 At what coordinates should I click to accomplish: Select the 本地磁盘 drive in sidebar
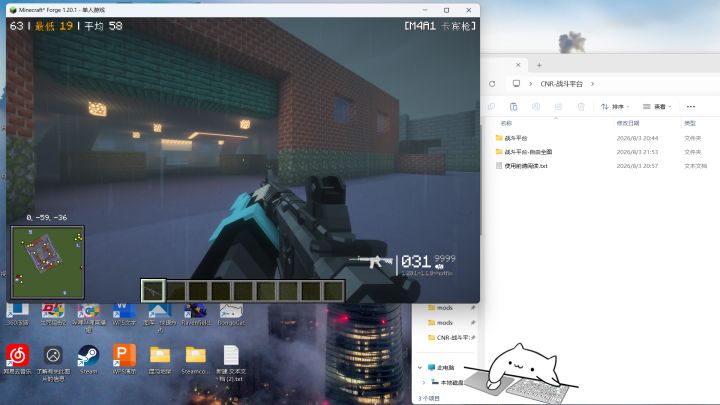448,382
